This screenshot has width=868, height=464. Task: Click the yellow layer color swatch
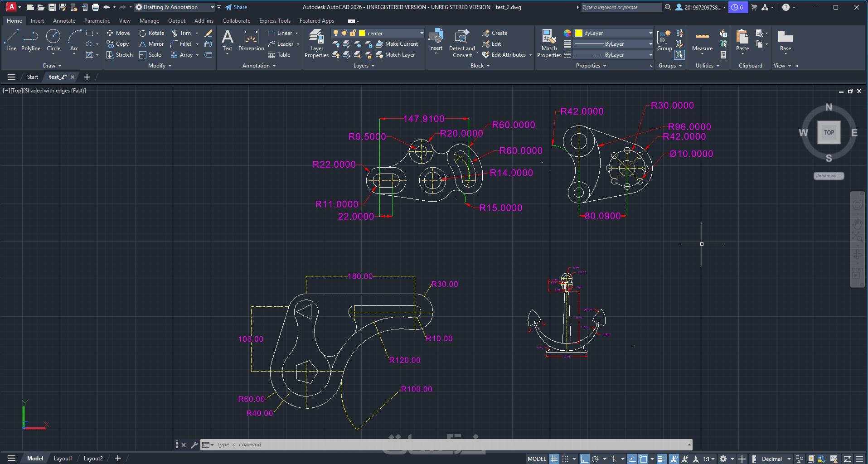(362, 33)
